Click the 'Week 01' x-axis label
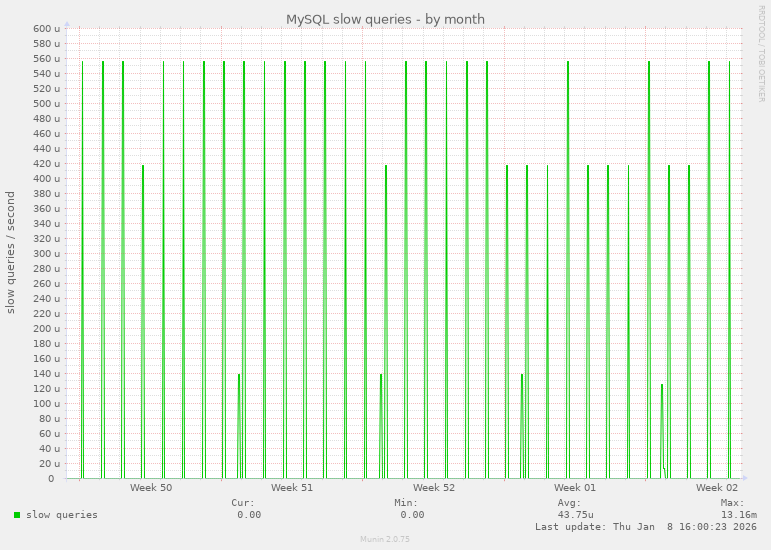This screenshot has height=550, width=771. [575, 488]
